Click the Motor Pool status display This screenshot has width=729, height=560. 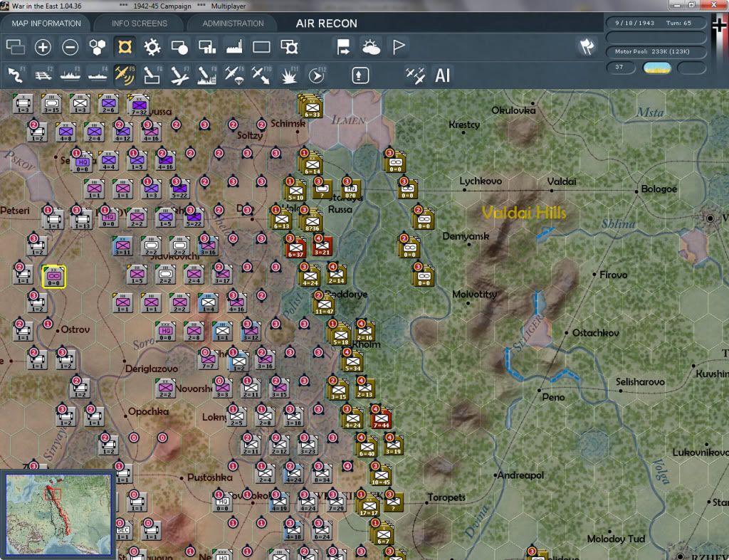(656, 51)
